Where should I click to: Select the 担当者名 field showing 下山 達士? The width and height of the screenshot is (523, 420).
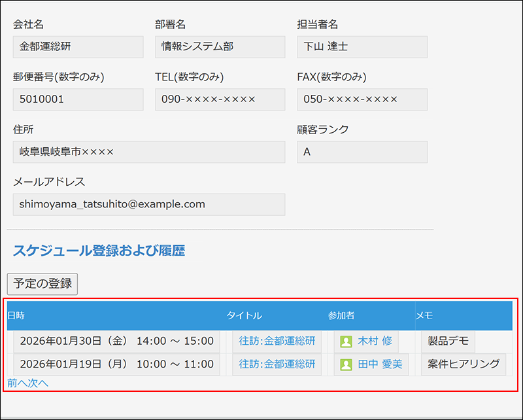click(362, 46)
